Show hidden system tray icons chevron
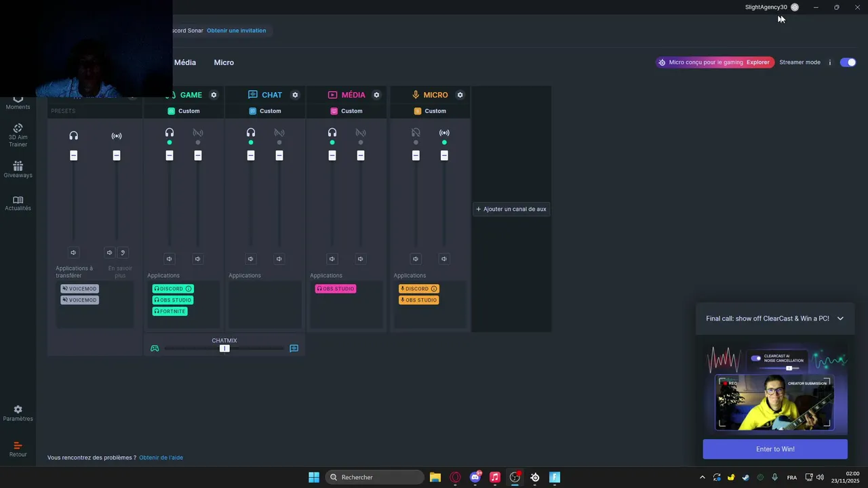868x488 pixels. [702, 478]
